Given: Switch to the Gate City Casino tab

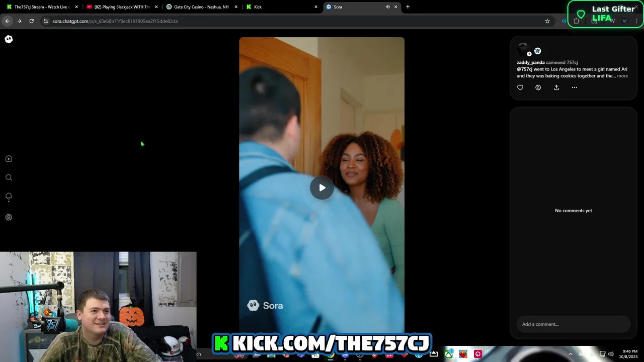Looking at the screenshot, I should 201,7.
